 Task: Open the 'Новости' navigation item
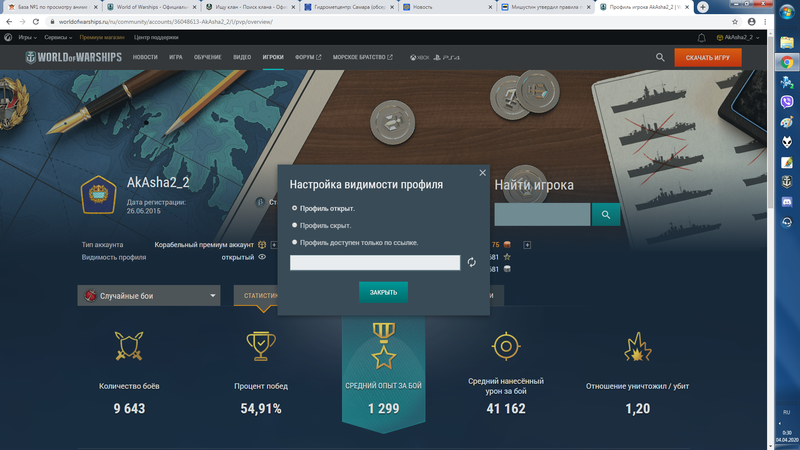click(x=145, y=58)
